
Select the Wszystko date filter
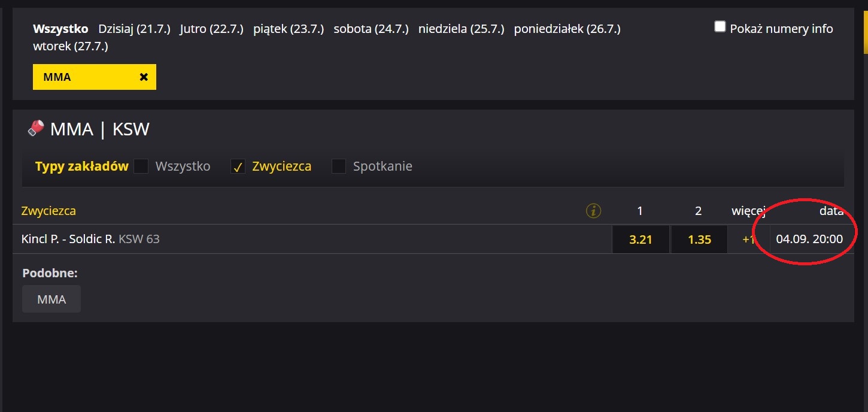click(x=60, y=29)
